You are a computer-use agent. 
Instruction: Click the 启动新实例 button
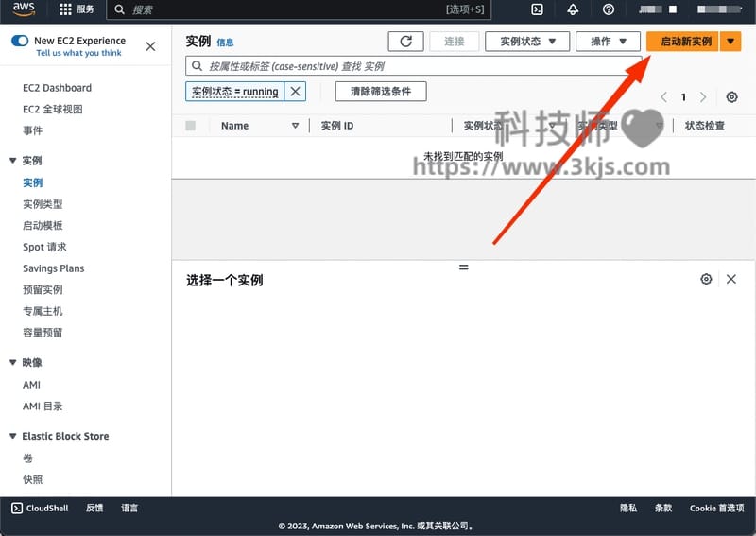682,42
